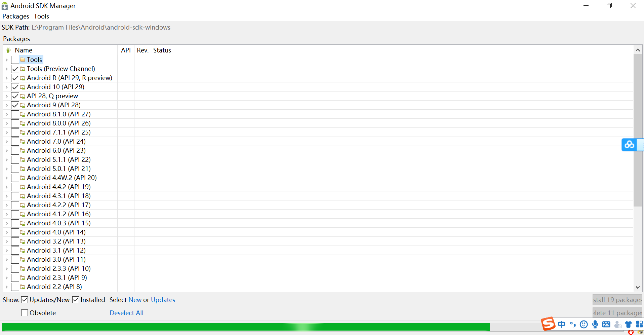This screenshot has height=335, width=644.
Task: Click the package icon for Android 2.2 (API 8)
Action: coord(23,287)
